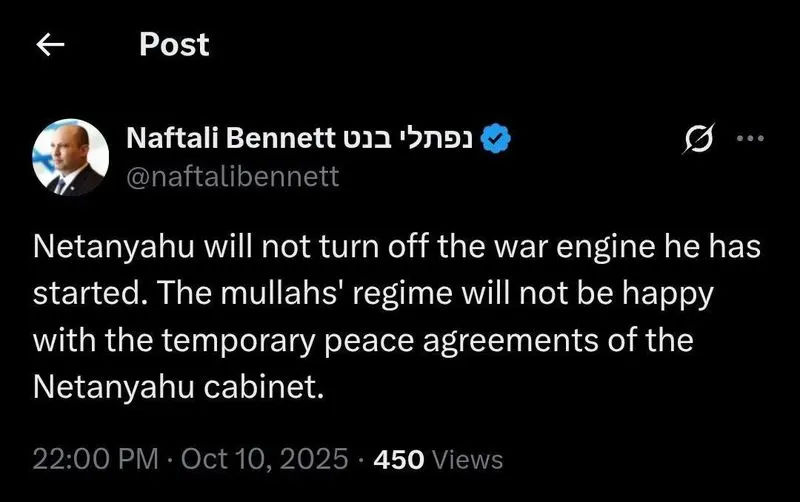Click the blue verified checkmark badge
This screenshot has height=502, width=800.
pyautogui.click(x=498, y=140)
